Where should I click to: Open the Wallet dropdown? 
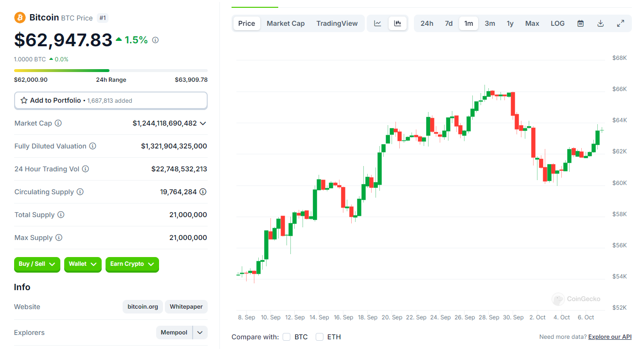click(x=83, y=264)
